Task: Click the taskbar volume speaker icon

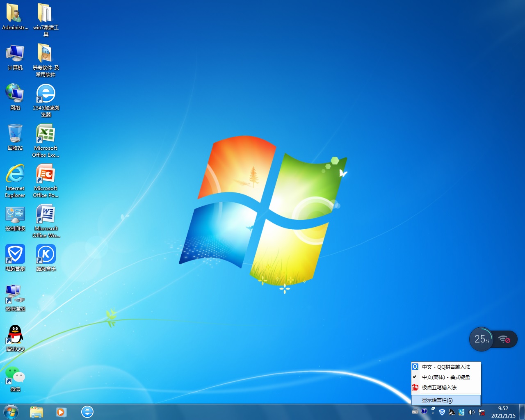Action: 472,412
